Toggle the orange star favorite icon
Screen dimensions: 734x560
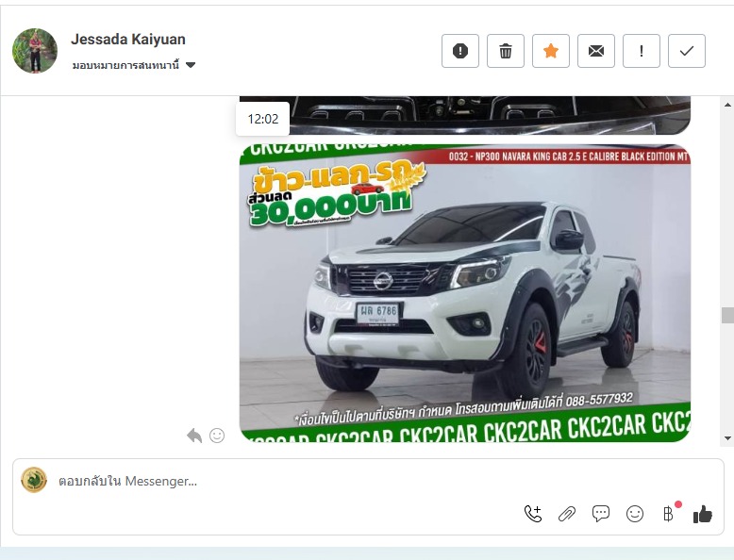click(551, 51)
